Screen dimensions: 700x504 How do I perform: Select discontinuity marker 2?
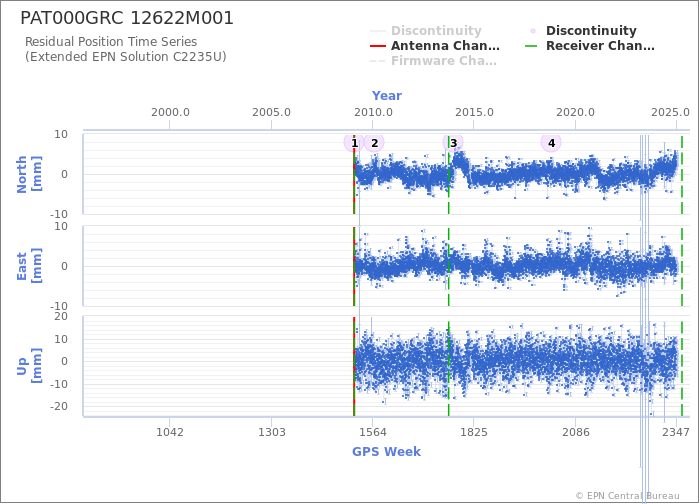point(374,143)
